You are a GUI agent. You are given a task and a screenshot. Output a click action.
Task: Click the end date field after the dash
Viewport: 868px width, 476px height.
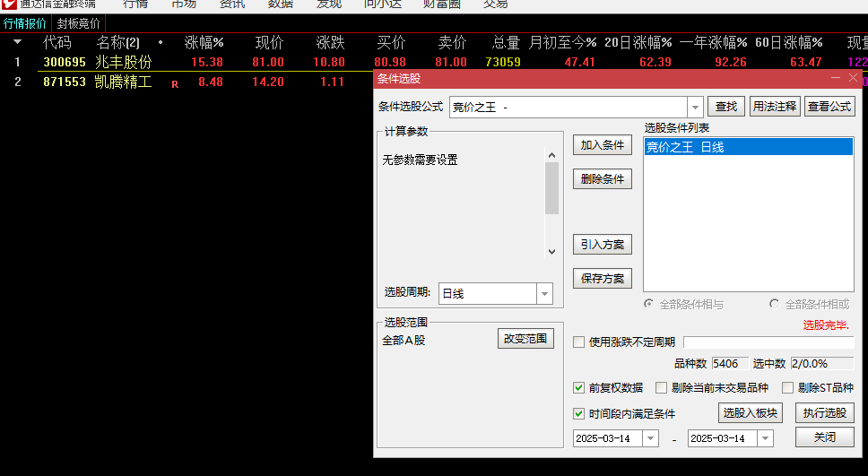click(x=723, y=438)
